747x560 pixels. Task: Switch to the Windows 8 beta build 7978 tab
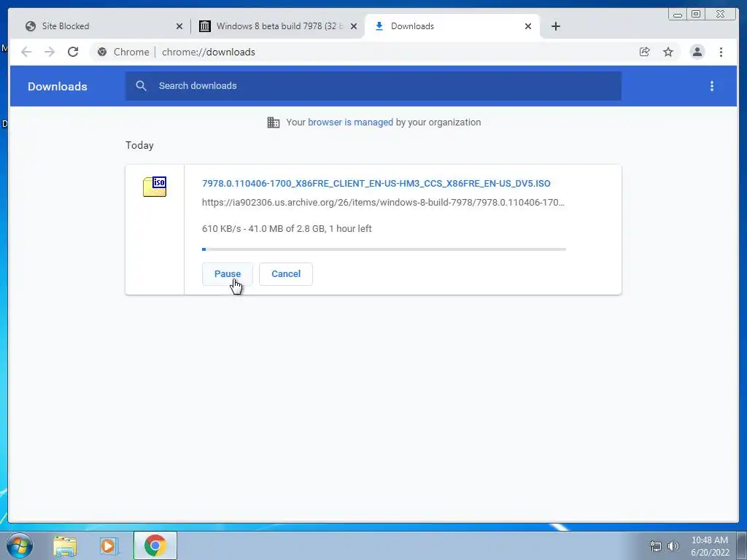coord(276,26)
